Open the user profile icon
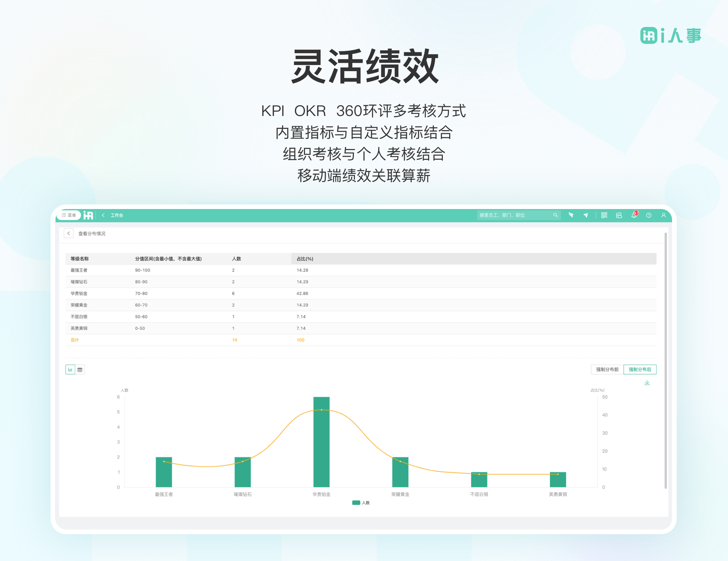728x561 pixels. (663, 215)
